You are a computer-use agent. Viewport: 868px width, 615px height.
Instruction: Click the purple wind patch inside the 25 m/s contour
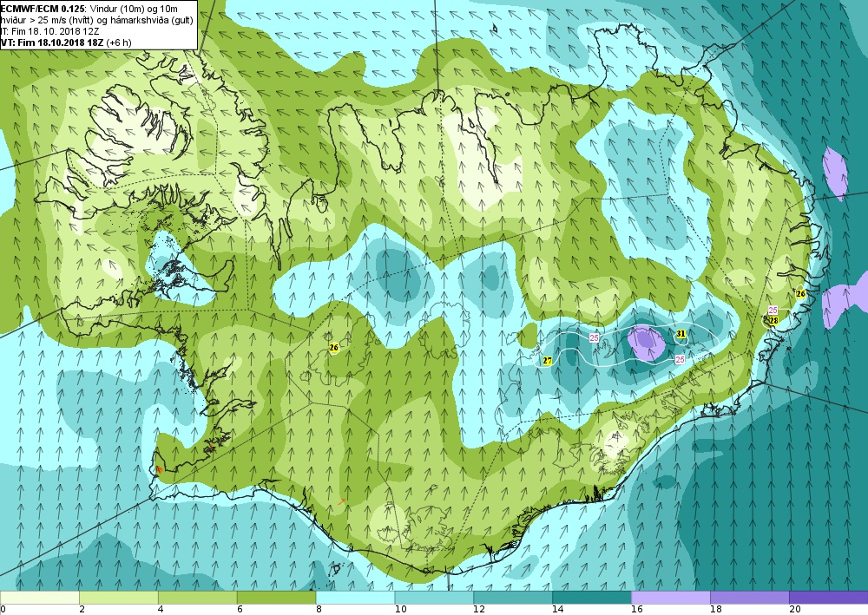point(646,343)
